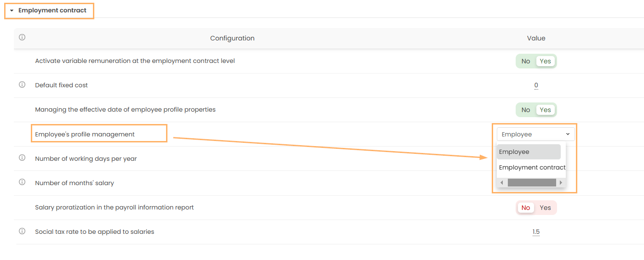This screenshot has height=260, width=644.
Task: Click info icon beside Default fixed cost
Action: 22,85
